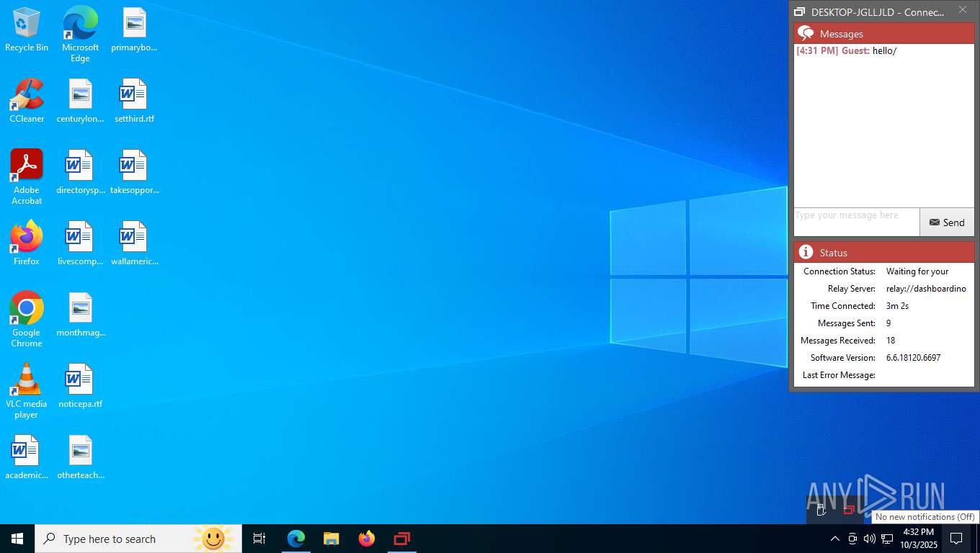Launch Firefox from the taskbar
This screenshot has width=980, height=553.
pos(366,539)
